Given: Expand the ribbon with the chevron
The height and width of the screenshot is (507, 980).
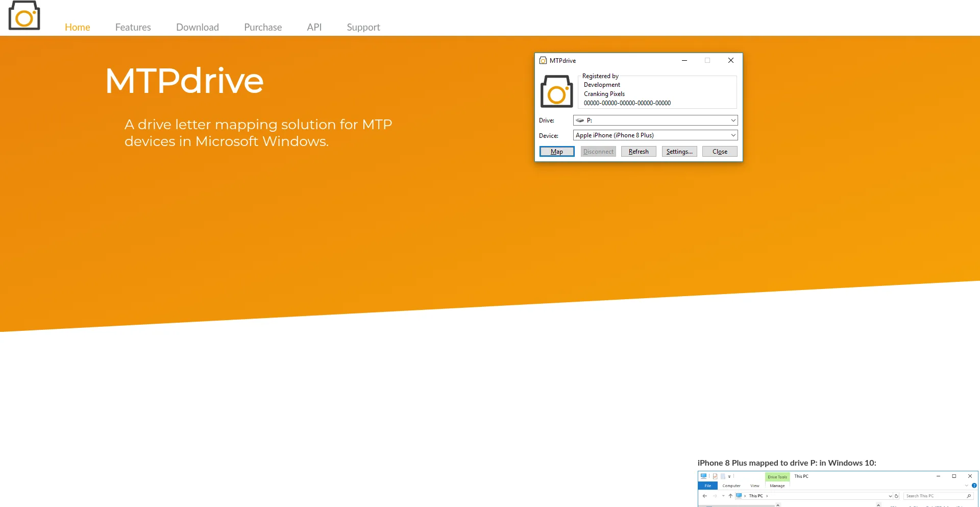Looking at the screenshot, I should point(966,486).
